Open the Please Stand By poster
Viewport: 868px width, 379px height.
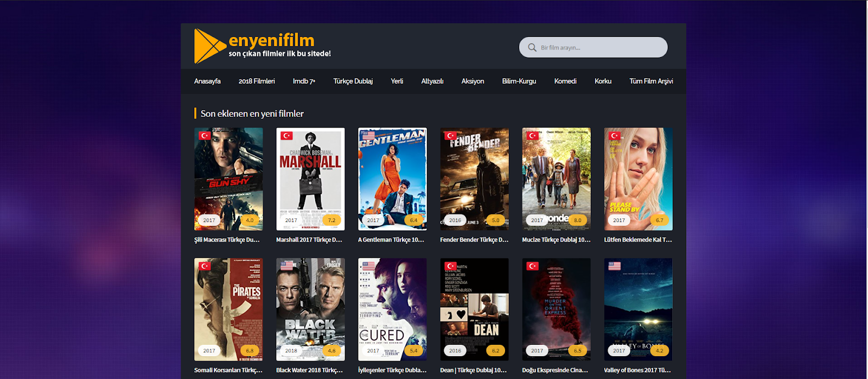[639, 179]
